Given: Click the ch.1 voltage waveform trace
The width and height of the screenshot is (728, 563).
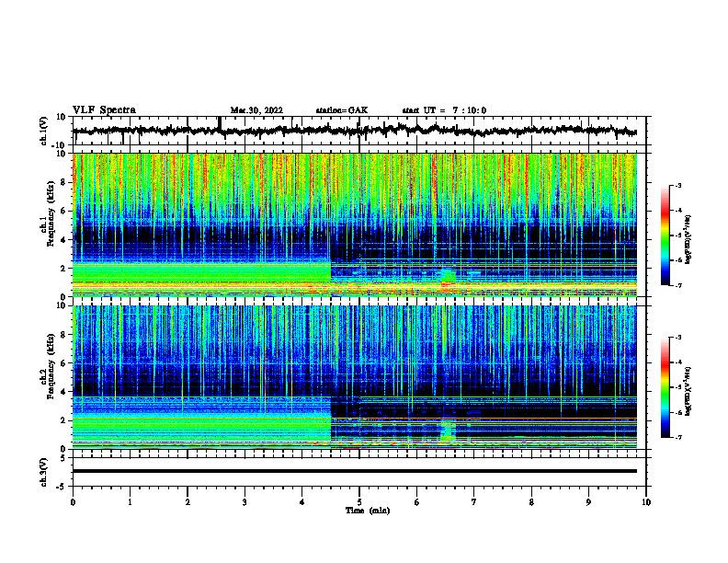Looking at the screenshot, I should (x=354, y=131).
